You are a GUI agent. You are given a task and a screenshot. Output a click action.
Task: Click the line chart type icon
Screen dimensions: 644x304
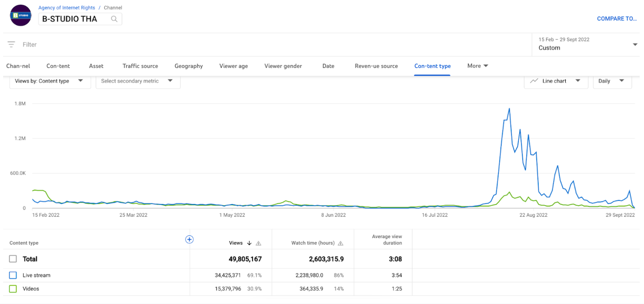(x=534, y=81)
